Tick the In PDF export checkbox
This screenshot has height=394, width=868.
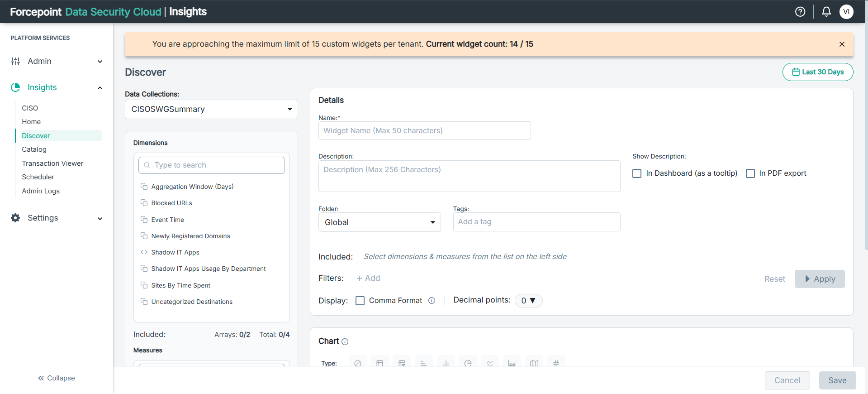(750, 173)
